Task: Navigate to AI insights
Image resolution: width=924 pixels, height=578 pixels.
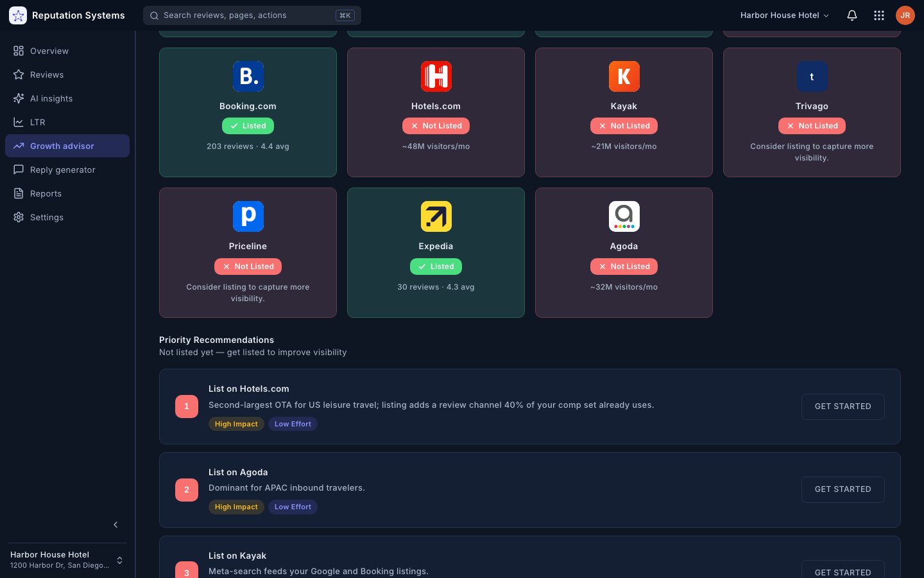Action: click(x=67, y=98)
